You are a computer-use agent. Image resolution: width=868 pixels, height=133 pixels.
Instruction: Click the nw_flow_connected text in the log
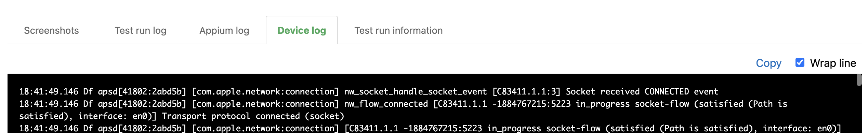[x=386, y=104]
